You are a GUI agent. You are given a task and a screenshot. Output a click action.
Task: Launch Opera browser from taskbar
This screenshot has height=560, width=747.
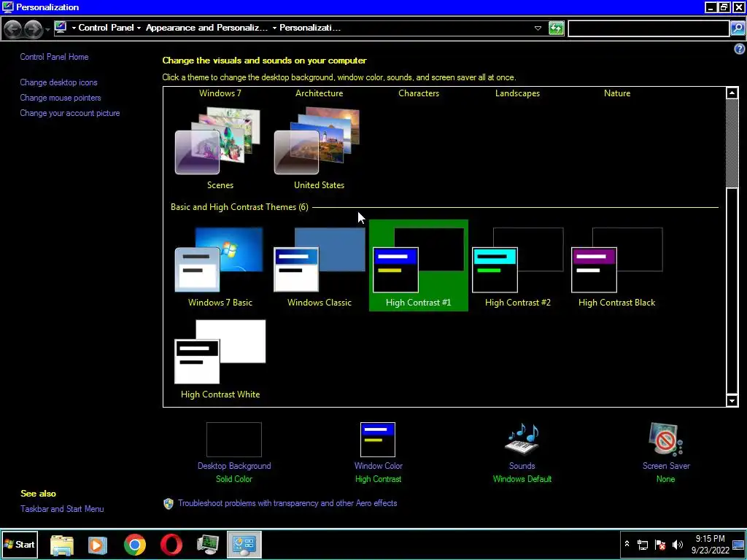pos(171,545)
